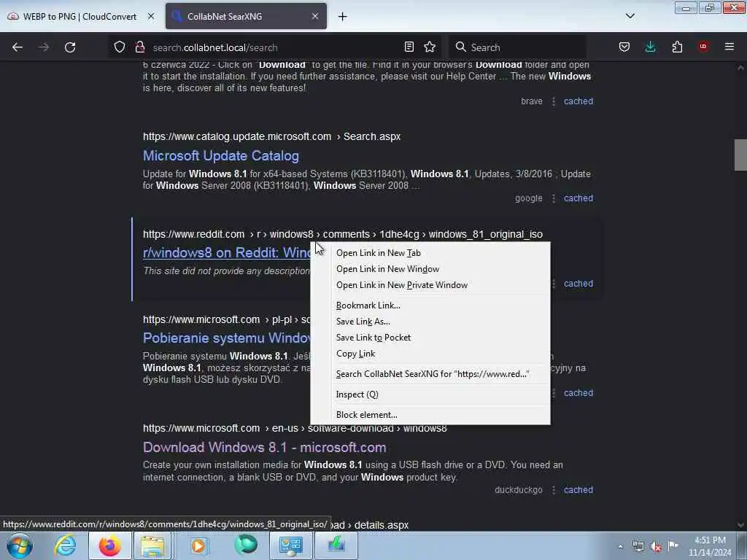Open options dots next to google

(553, 198)
